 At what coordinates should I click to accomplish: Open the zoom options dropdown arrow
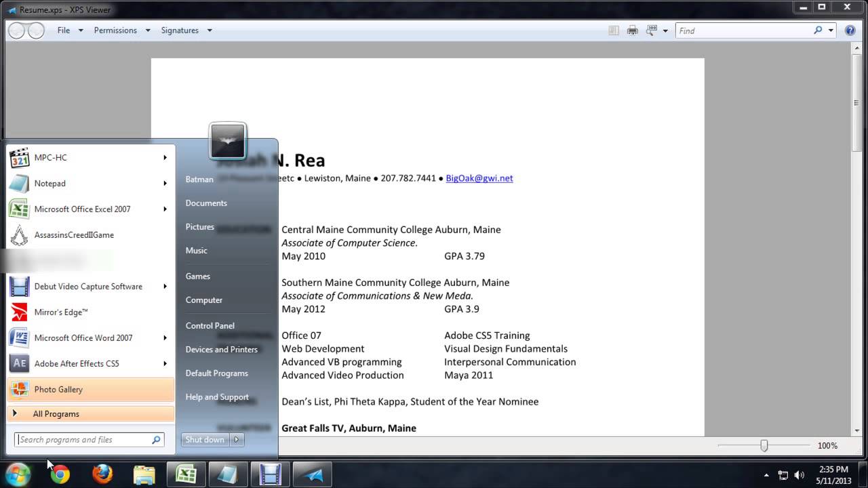(665, 30)
